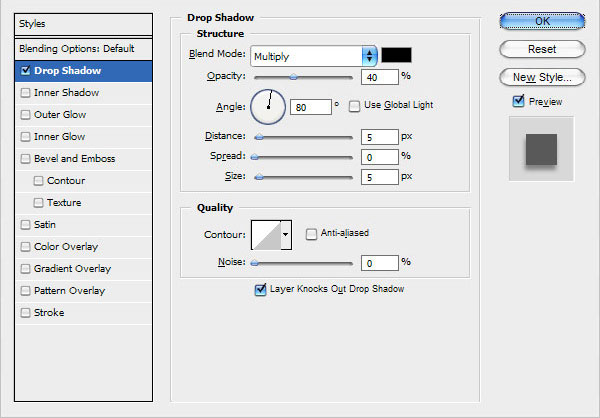
Task: Click the Size slider handle
Action: pyautogui.click(x=259, y=177)
